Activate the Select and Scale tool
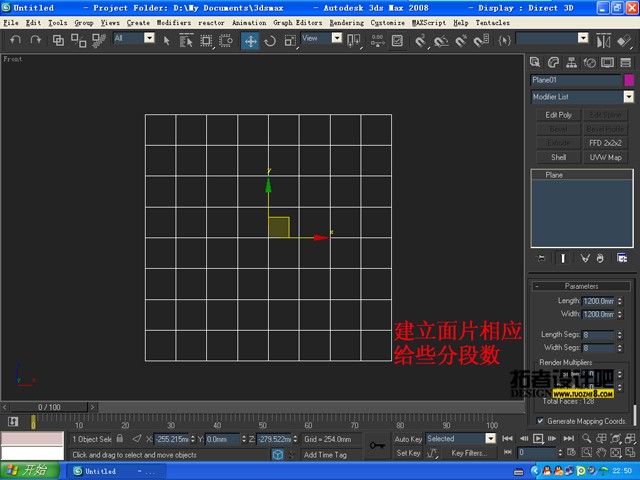 [x=290, y=41]
